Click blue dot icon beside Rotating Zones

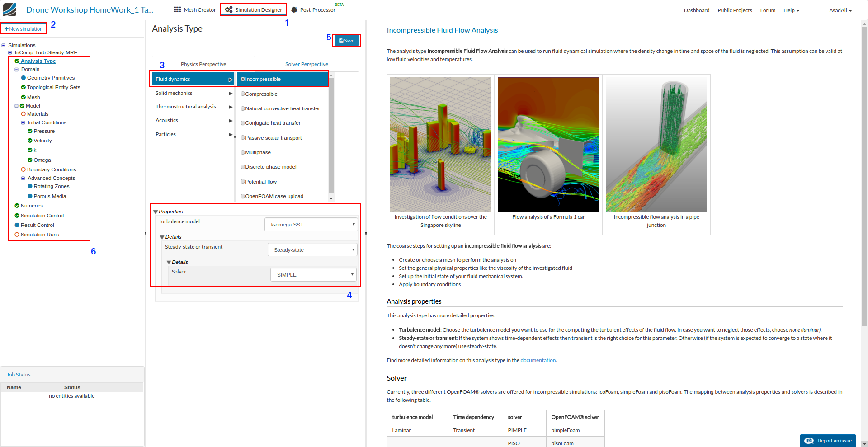(x=30, y=186)
